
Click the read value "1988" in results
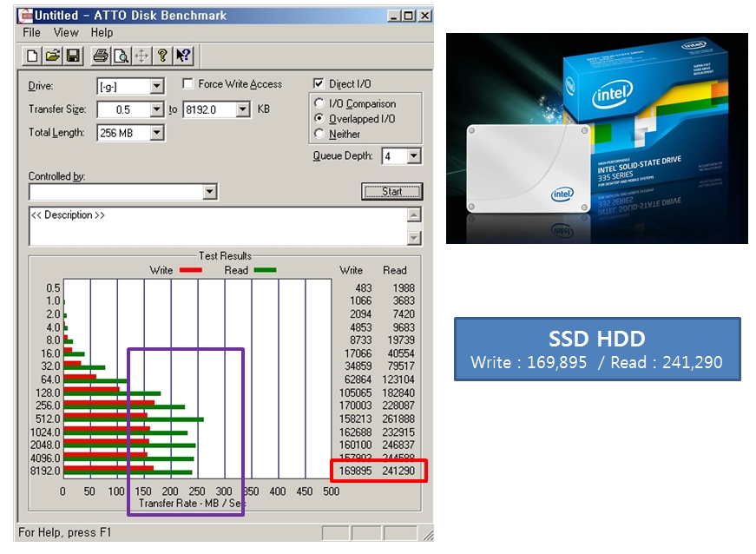click(x=404, y=287)
